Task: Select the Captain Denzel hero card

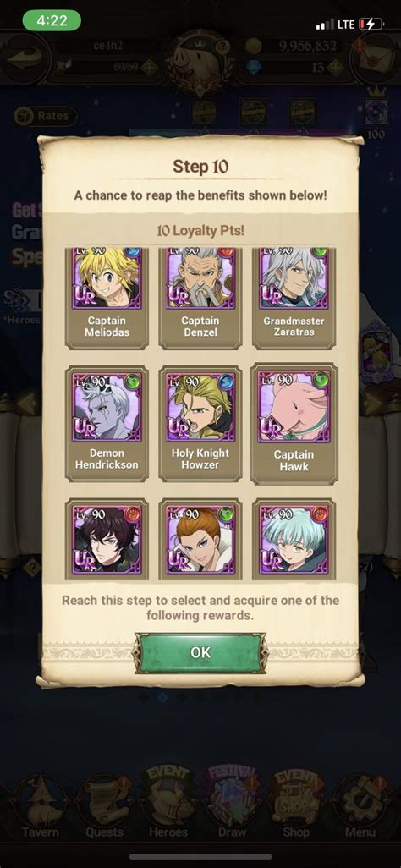Action: pos(200,299)
